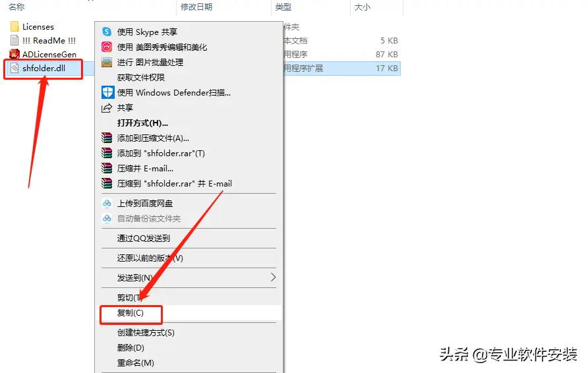Click WinRAR icon beside 添加到 "shfolder.rar"(T)
Viewport: 588px width, 373px height.
tap(107, 153)
